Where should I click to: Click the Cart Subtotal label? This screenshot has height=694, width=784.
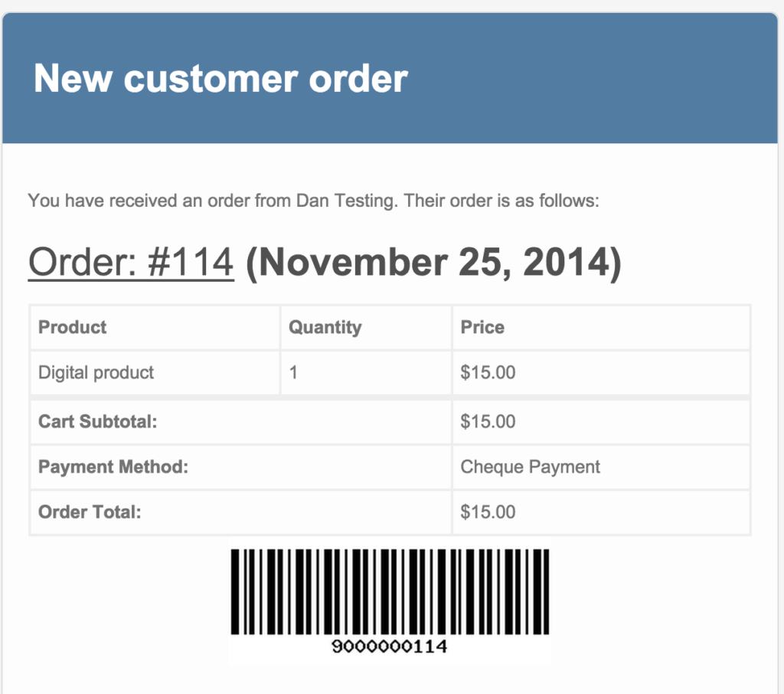(x=97, y=421)
